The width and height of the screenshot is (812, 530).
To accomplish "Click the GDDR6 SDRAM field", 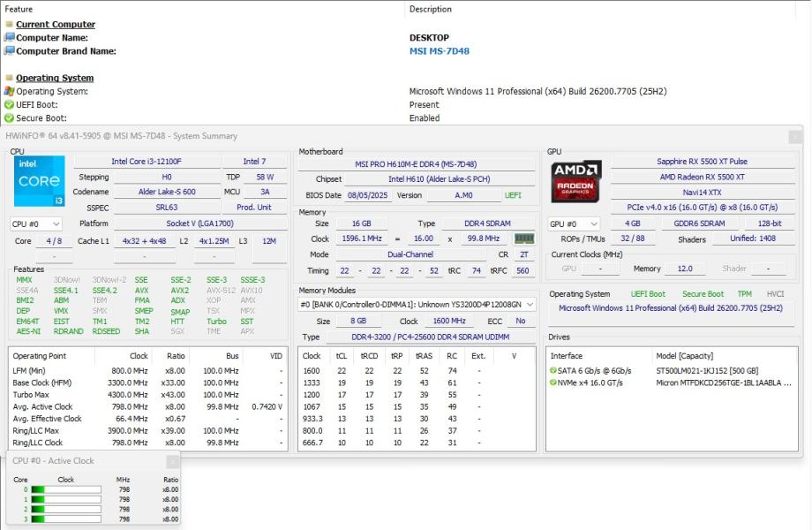I will click(699, 223).
